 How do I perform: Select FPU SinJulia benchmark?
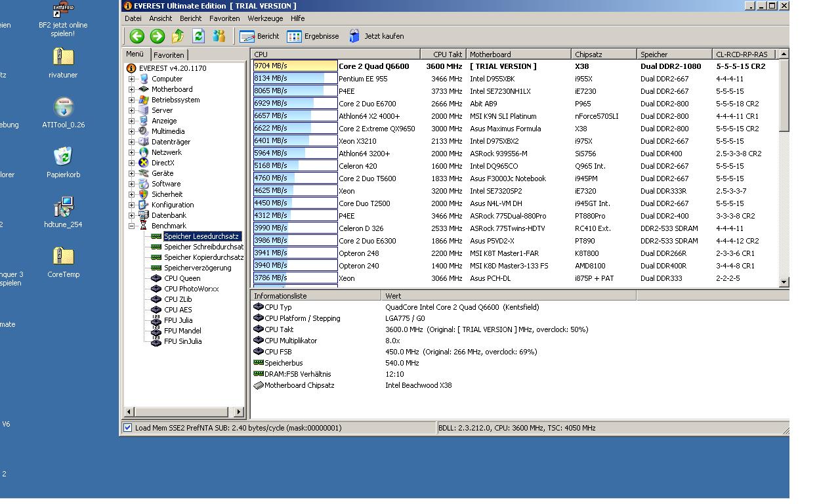point(182,341)
